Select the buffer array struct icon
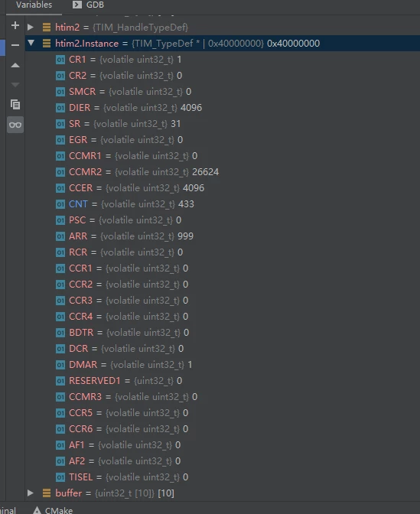 pos(47,493)
